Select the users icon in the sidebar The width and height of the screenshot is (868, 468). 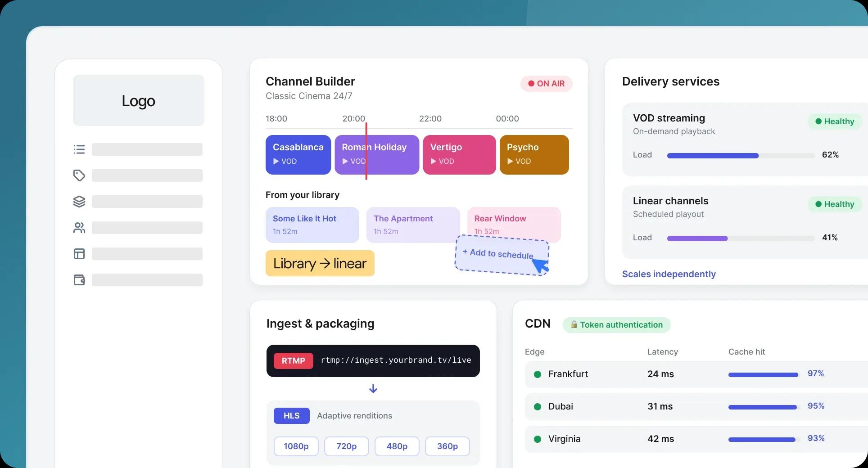point(79,228)
